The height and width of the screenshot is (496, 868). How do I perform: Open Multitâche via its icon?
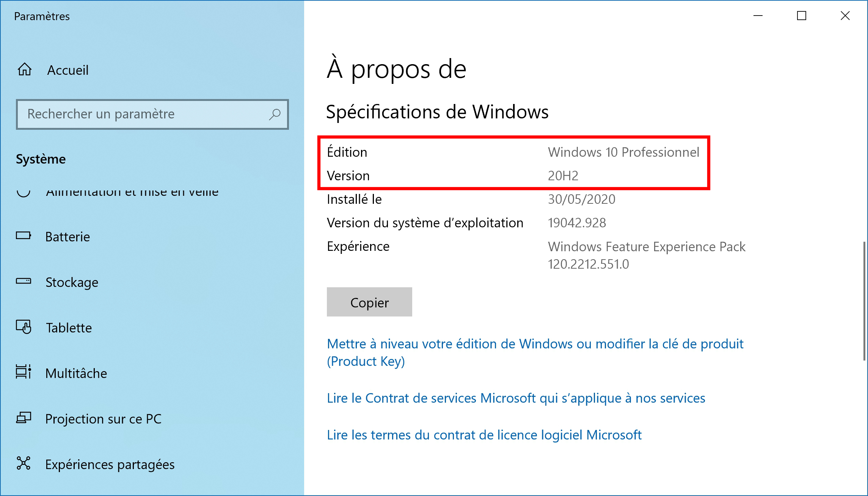[24, 372]
